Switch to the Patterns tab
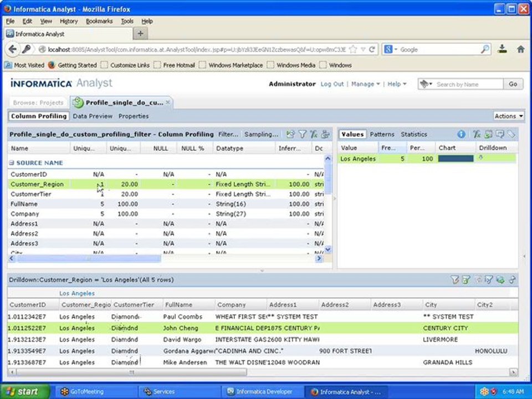The height and width of the screenshot is (399, 532). (x=382, y=134)
